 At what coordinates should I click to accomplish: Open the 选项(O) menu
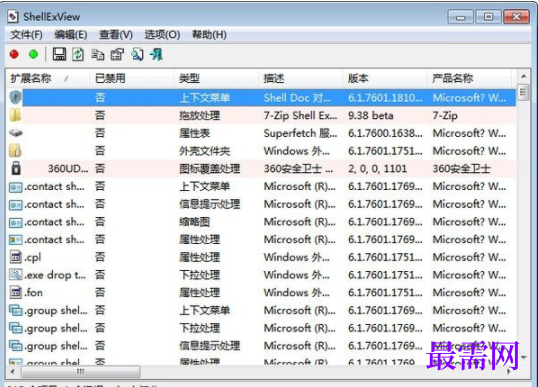click(162, 35)
